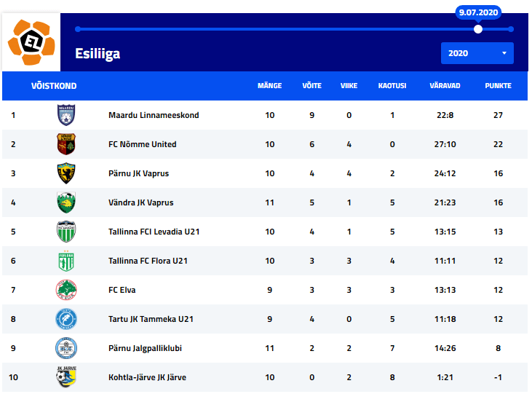Click the Kohtla-Järve JK Järve crest
This screenshot has height=394, width=532.
click(x=66, y=377)
